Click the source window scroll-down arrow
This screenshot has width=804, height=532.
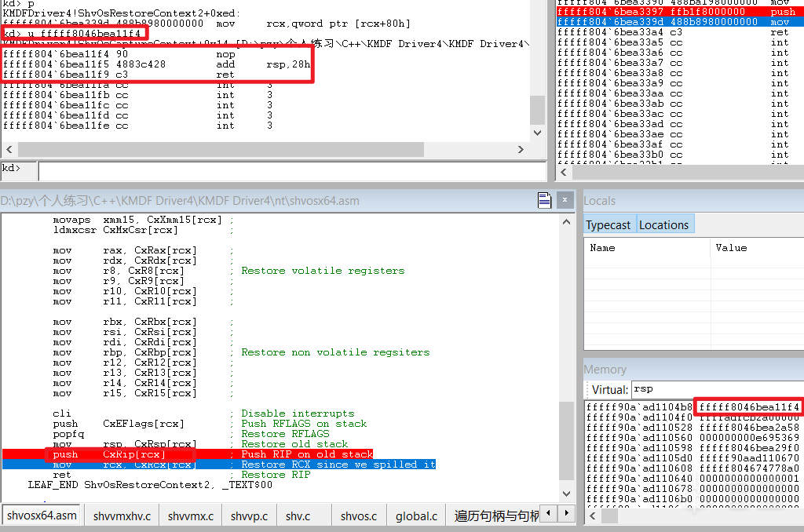567,494
